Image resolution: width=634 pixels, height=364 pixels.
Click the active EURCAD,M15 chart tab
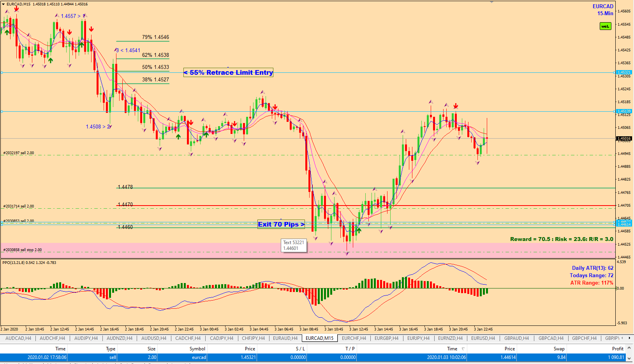[320, 338]
